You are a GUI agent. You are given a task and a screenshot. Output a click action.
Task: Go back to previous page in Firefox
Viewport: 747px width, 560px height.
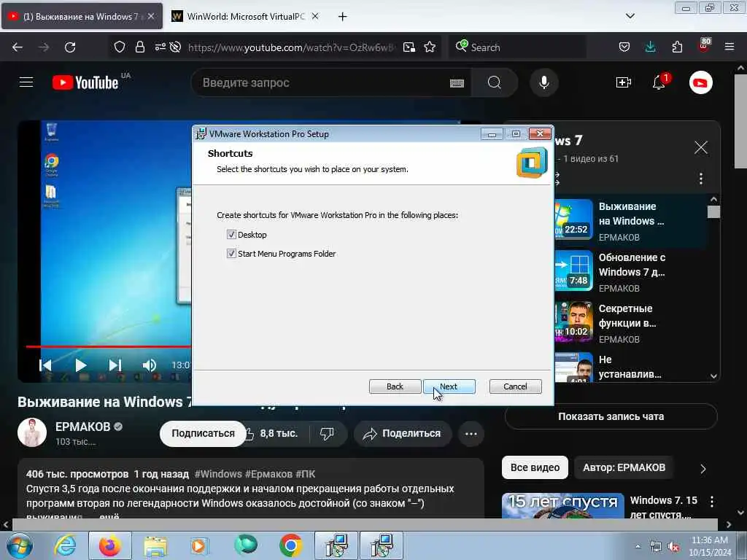pyautogui.click(x=18, y=47)
